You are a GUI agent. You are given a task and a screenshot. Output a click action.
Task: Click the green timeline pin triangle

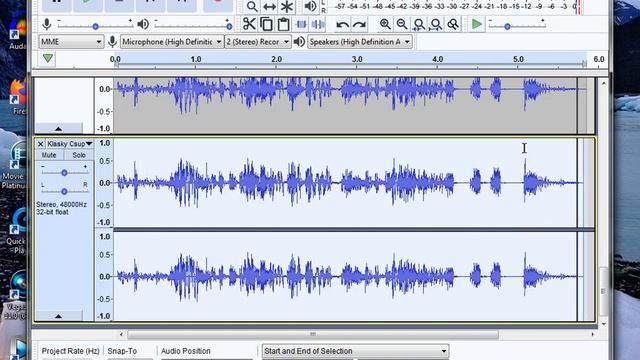tap(48, 58)
